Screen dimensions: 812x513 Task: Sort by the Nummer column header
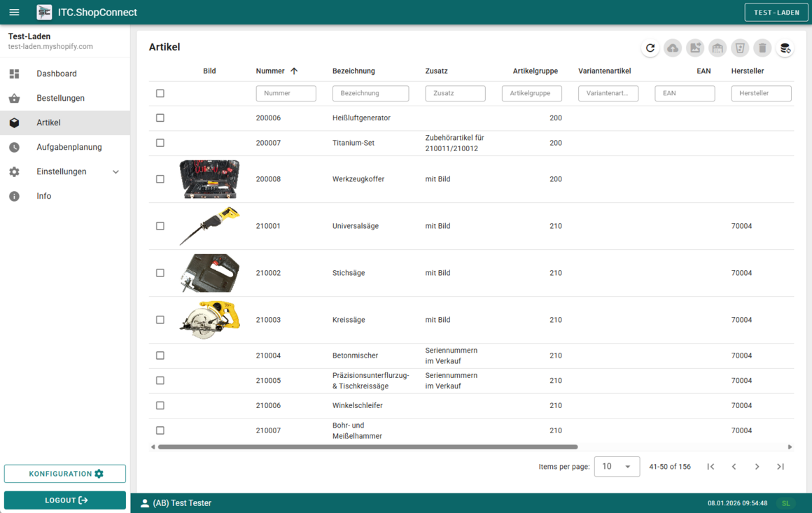[270, 71]
